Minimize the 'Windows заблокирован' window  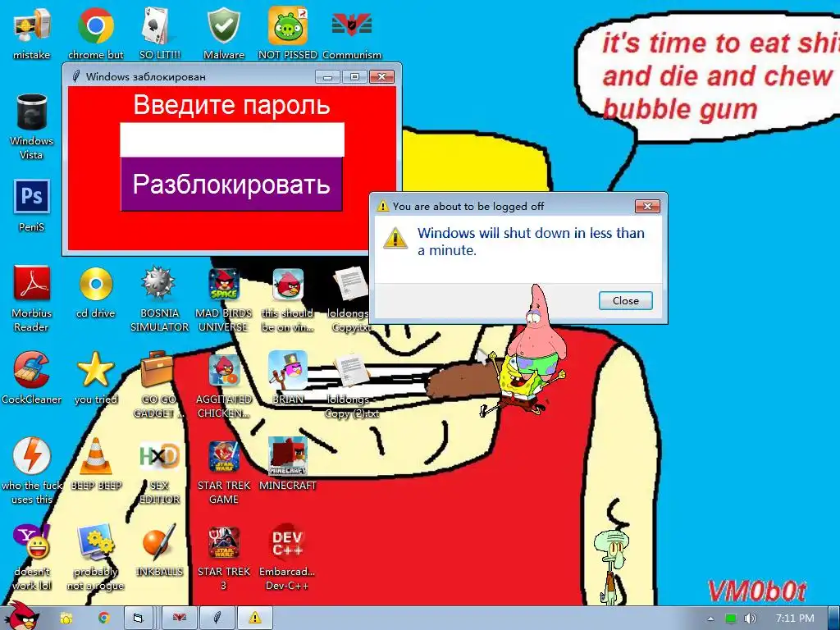click(328, 76)
